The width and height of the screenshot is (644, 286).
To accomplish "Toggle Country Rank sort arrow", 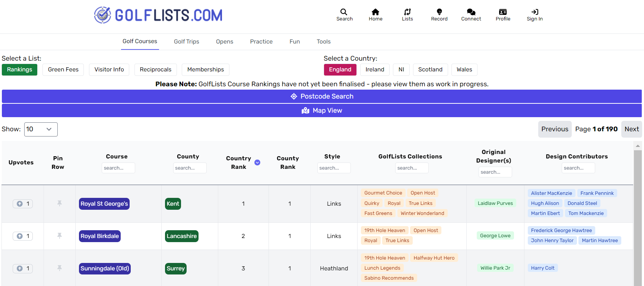I will coord(257,163).
